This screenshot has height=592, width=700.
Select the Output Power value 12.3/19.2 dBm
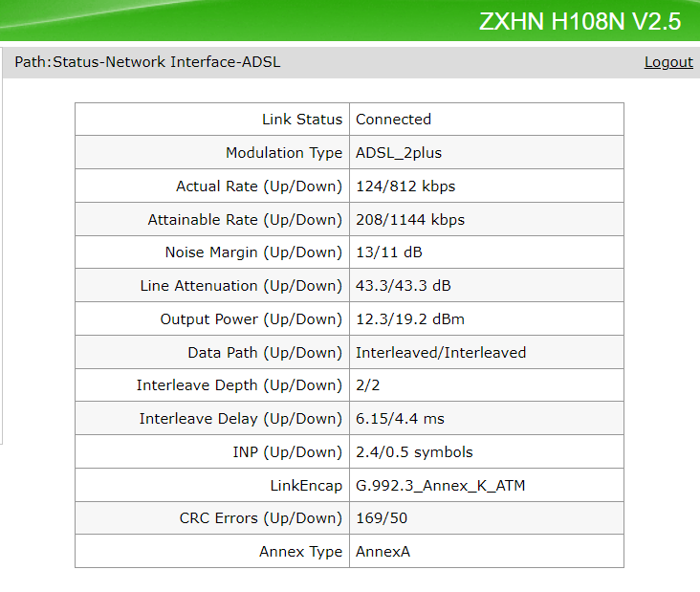click(410, 319)
